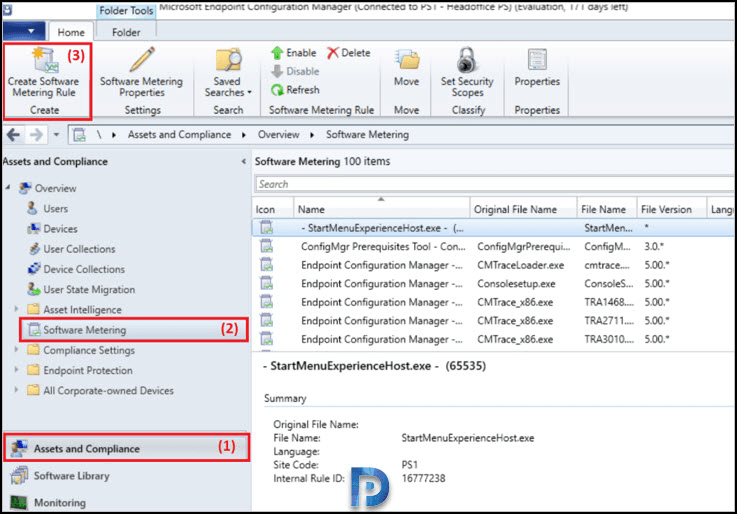This screenshot has width=737, height=514.
Task: Click the User Collections icon
Action: (x=34, y=249)
